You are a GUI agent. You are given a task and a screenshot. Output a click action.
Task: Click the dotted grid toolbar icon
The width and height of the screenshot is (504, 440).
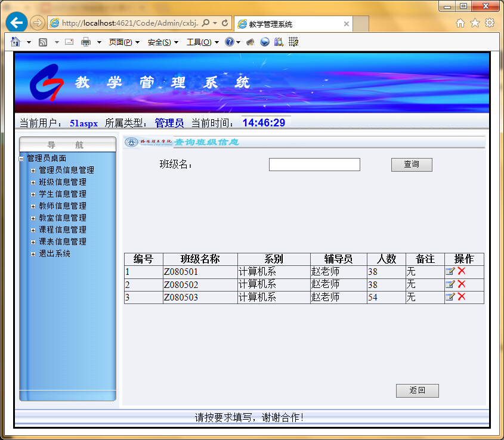[293, 42]
